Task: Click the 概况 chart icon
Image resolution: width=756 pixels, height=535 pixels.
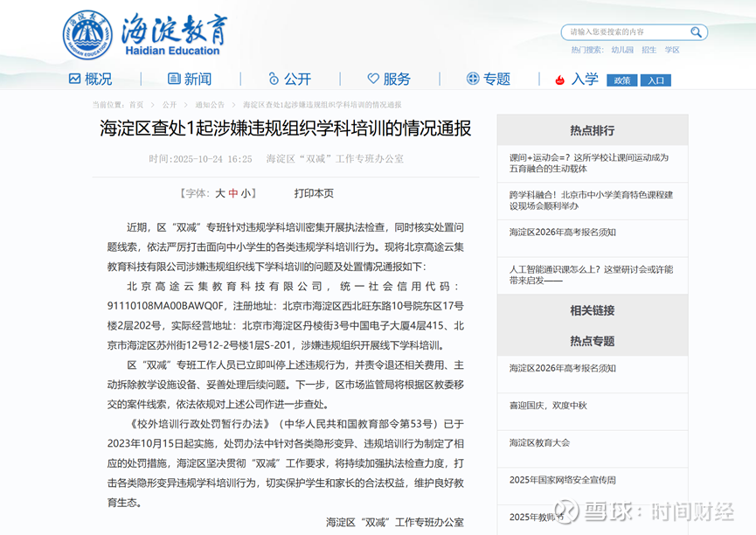Action: pos(75,79)
